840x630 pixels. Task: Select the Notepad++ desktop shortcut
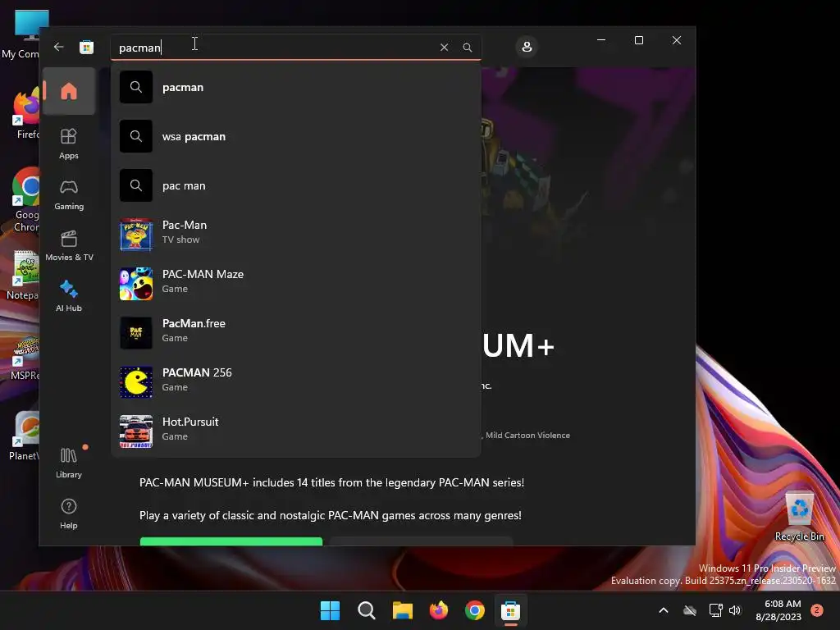[24, 275]
